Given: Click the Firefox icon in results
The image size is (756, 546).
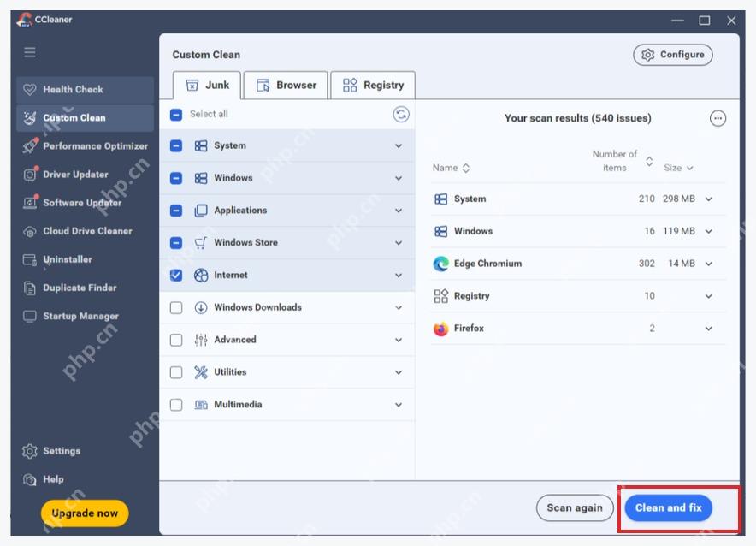Looking at the screenshot, I should [x=440, y=329].
